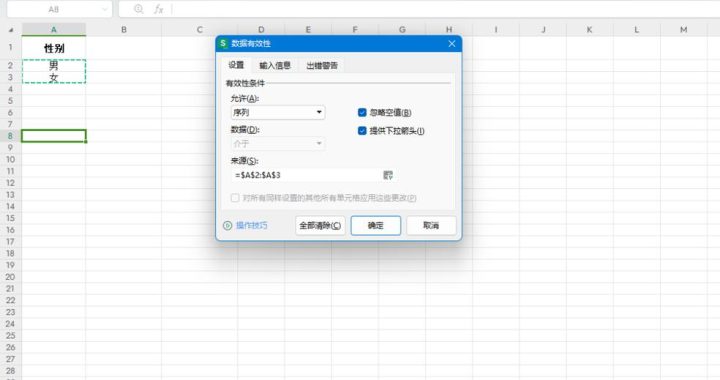
Task: Select column B header
Action: (x=124, y=30)
